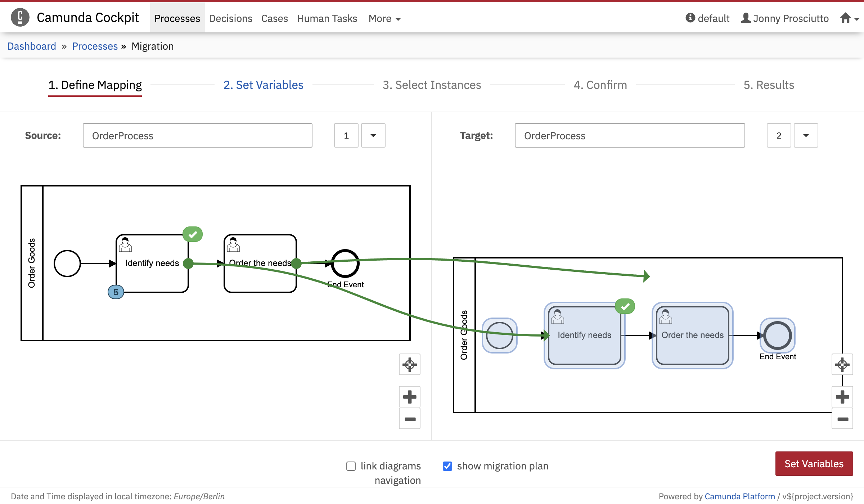The height and width of the screenshot is (504, 864).
Task: Reset source diagram viewport with crosshair icon
Action: click(410, 365)
